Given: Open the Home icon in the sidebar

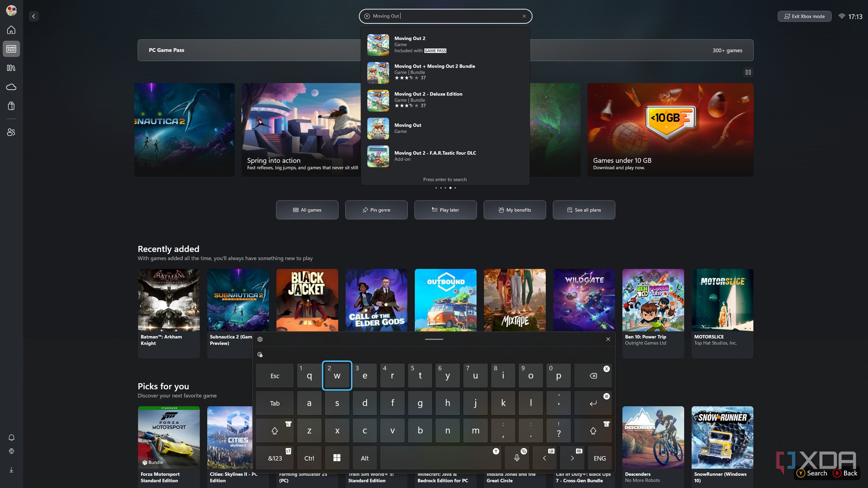Looking at the screenshot, I should click(11, 30).
